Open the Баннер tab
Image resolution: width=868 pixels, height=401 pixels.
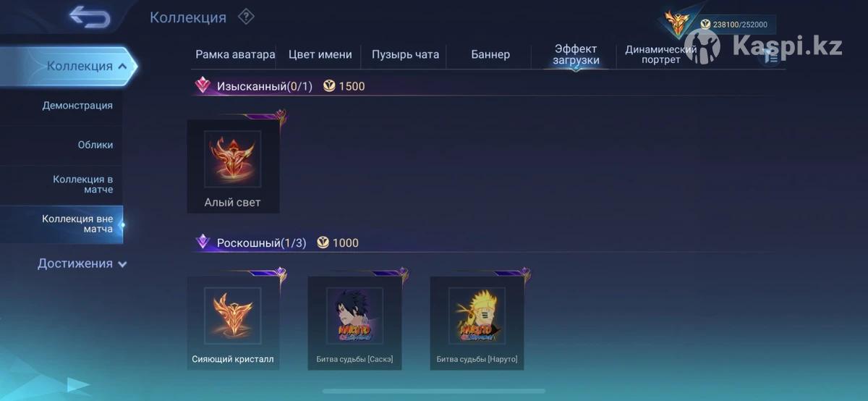point(490,54)
